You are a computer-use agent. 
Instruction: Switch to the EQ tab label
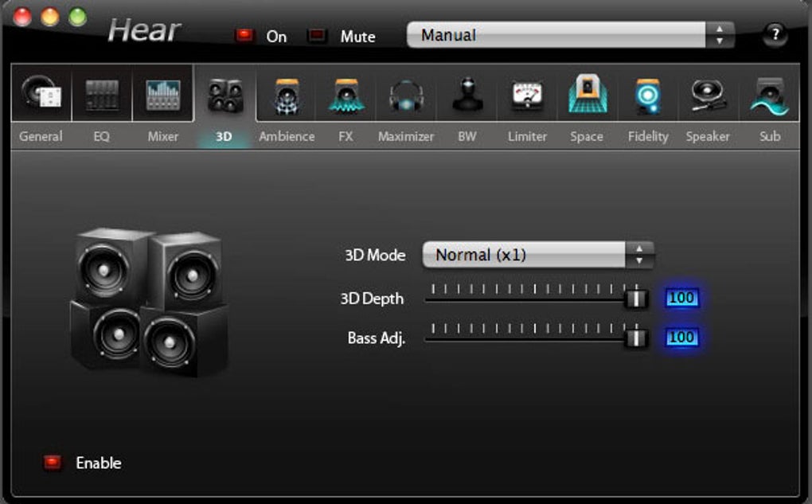[102, 136]
